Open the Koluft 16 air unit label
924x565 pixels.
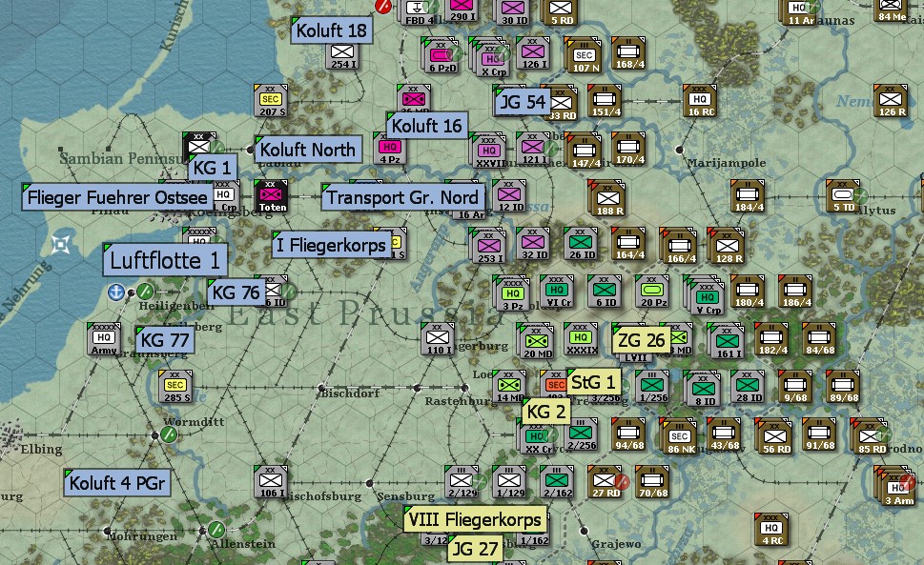426,126
